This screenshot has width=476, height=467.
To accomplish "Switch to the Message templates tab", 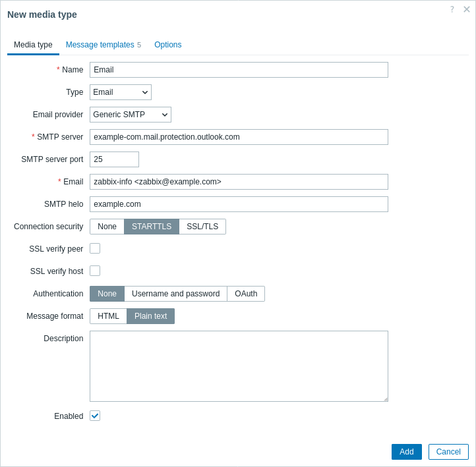I will coord(104,45).
